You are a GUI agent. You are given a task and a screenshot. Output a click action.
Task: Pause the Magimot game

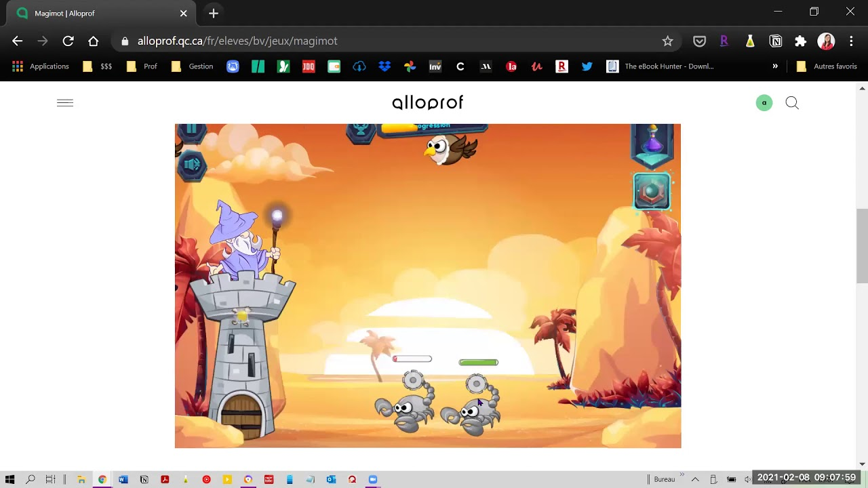coord(191,130)
